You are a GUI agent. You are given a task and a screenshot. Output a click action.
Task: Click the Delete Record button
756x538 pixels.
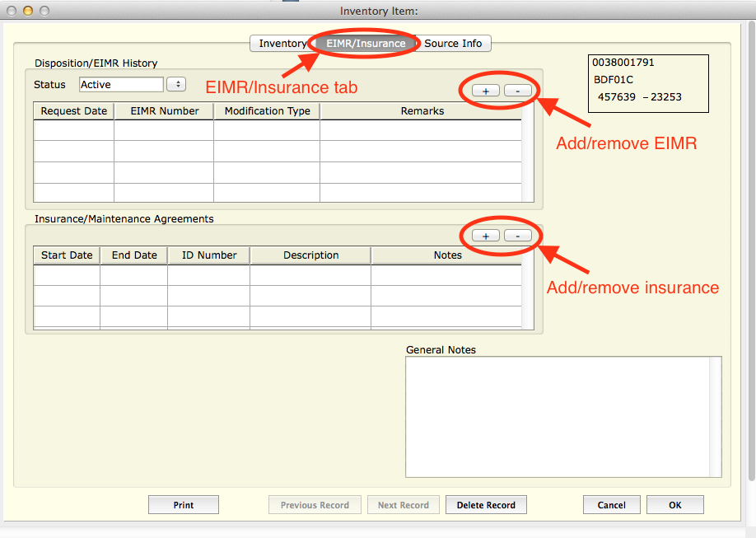point(486,505)
